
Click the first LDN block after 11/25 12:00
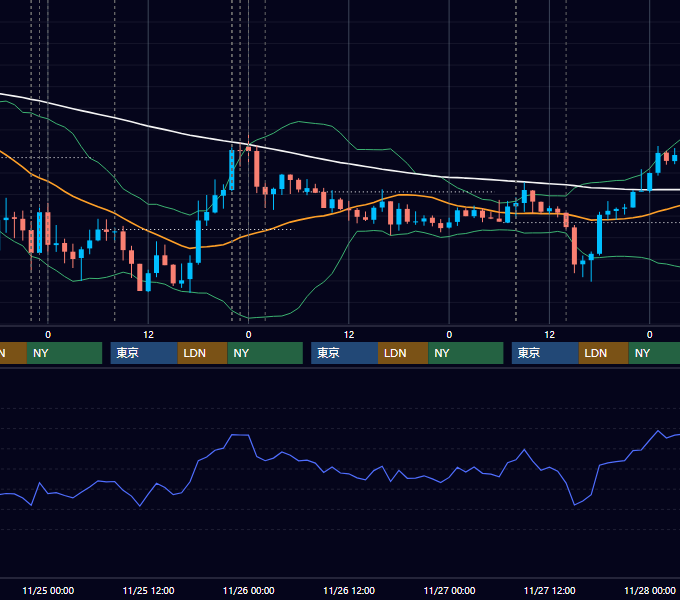pyautogui.click(x=203, y=353)
